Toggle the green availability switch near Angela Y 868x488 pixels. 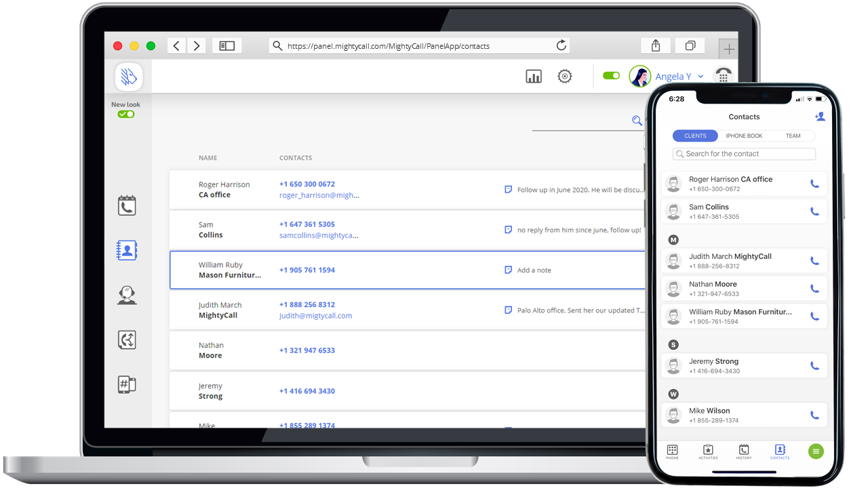611,76
